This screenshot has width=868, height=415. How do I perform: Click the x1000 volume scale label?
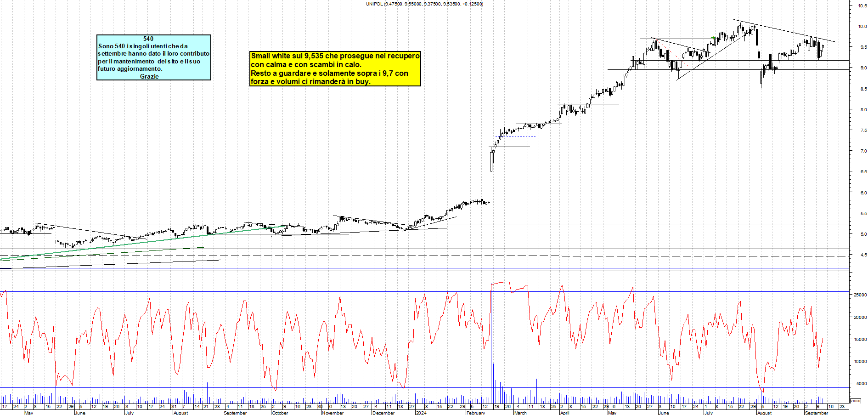[x=856, y=401]
